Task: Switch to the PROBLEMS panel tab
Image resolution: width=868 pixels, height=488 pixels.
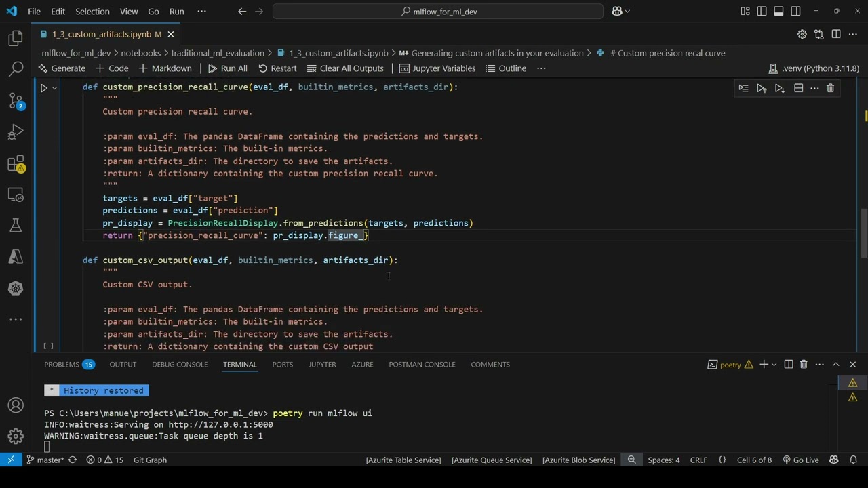Action: [69, 364]
